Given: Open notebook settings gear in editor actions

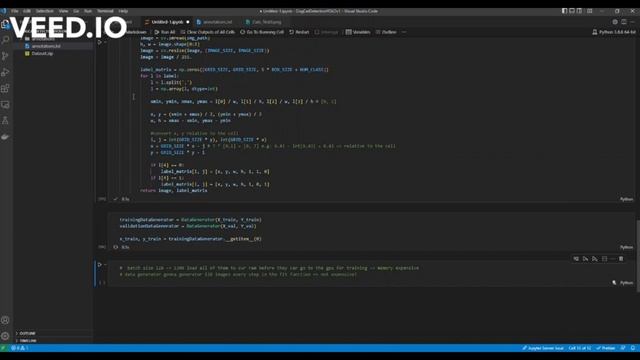Looking at the screenshot, I should click(615, 22).
